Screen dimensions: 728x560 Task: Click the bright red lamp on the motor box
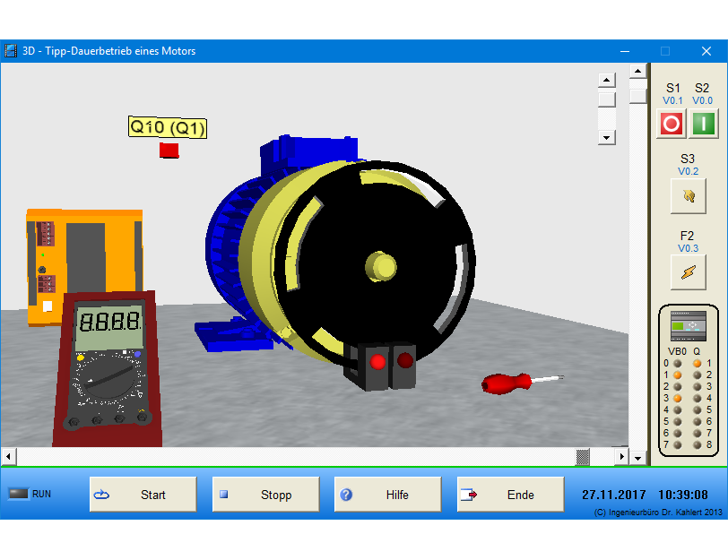pyautogui.click(x=377, y=361)
